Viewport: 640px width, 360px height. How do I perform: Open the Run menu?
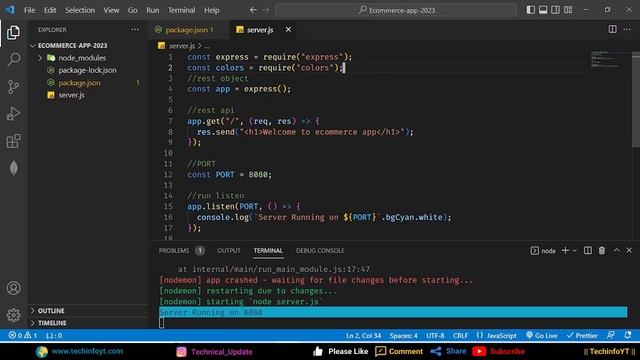pos(153,10)
